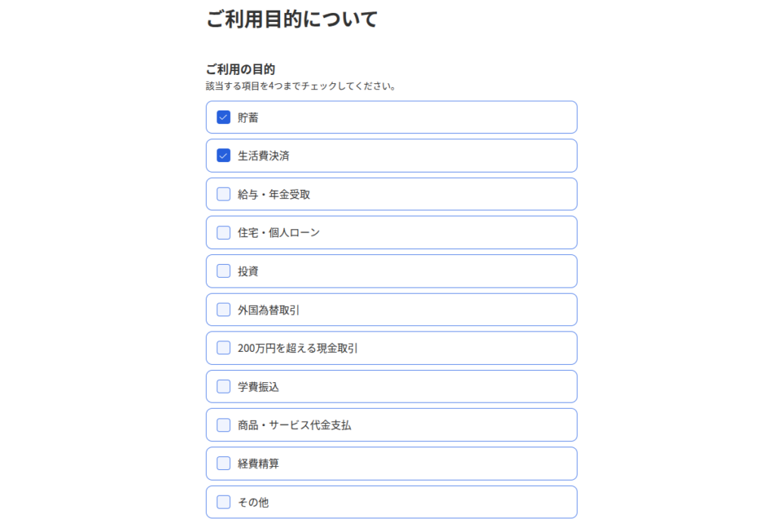The image size is (775, 532).
Task: Tick the 給与・年金受取 checkbox
Action: pyautogui.click(x=223, y=194)
